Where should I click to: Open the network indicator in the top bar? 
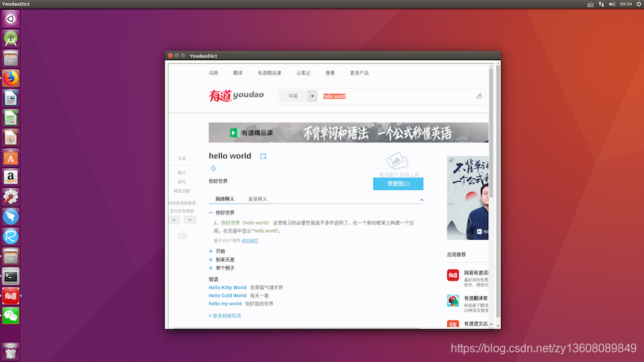(601, 4)
